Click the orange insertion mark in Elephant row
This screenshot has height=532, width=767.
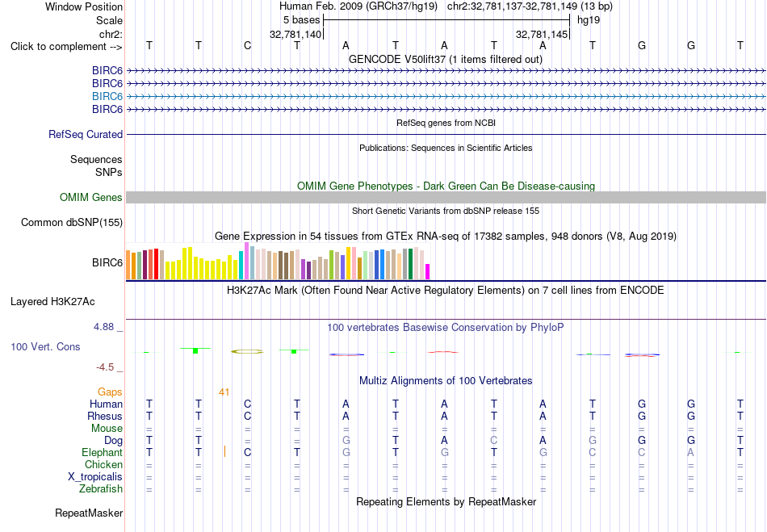224,450
